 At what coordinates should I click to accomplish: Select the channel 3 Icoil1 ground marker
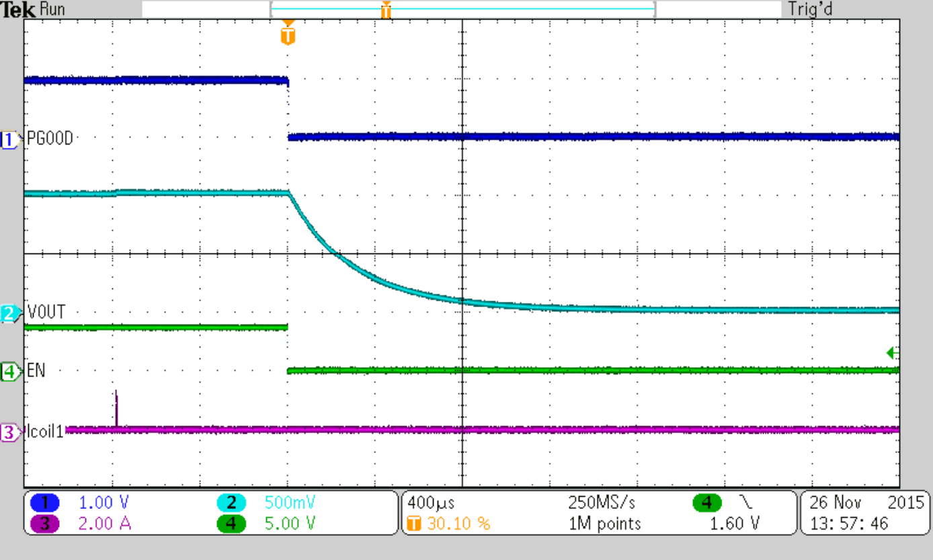pyautogui.click(x=11, y=432)
